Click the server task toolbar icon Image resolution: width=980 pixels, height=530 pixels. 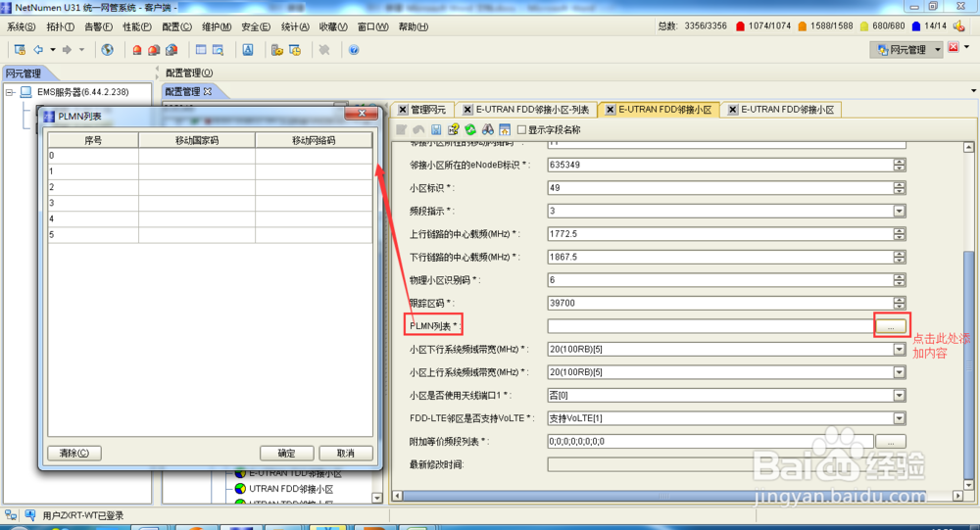pyautogui.click(x=277, y=50)
